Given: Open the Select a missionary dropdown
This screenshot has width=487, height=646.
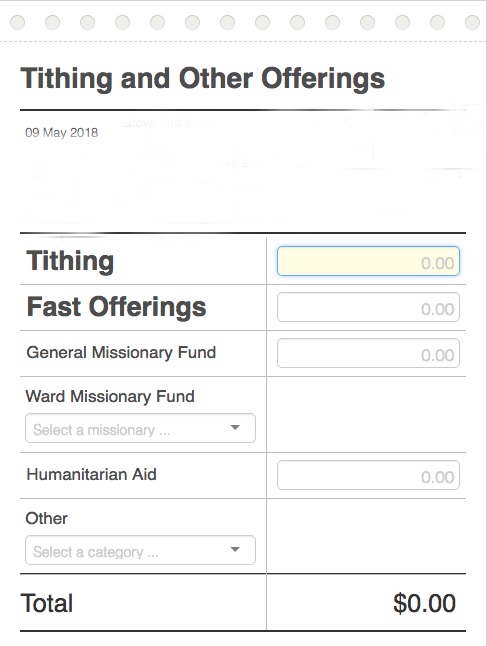Looking at the screenshot, I should [x=140, y=428].
